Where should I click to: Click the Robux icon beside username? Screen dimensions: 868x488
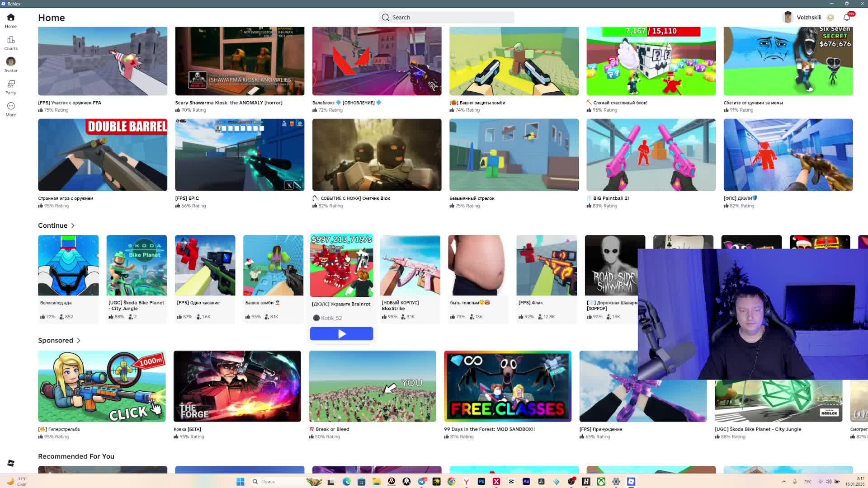[x=830, y=17]
